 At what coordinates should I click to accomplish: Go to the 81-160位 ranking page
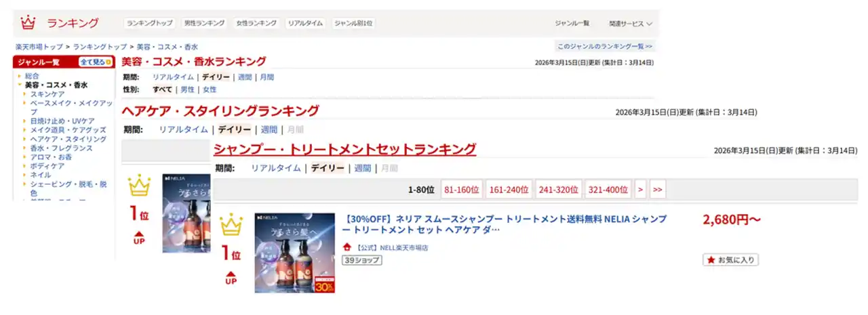pyautogui.click(x=461, y=190)
